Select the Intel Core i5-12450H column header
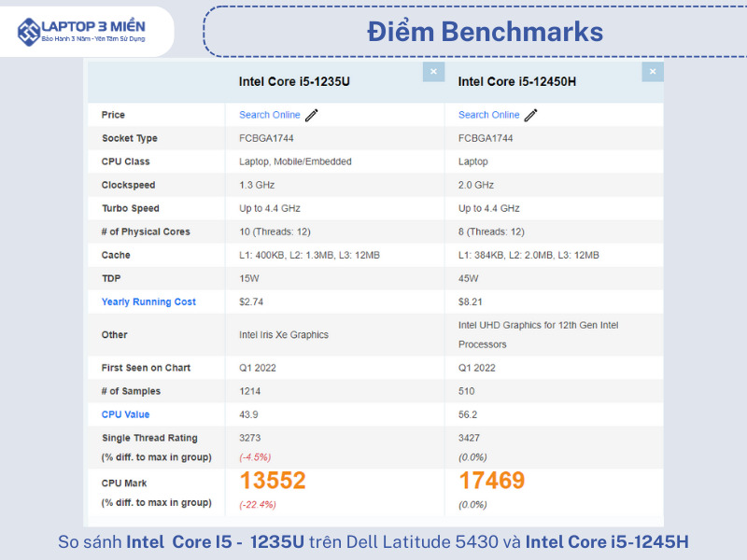Image resolution: width=747 pixels, height=560 pixels. pyautogui.click(x=516, y=82)
